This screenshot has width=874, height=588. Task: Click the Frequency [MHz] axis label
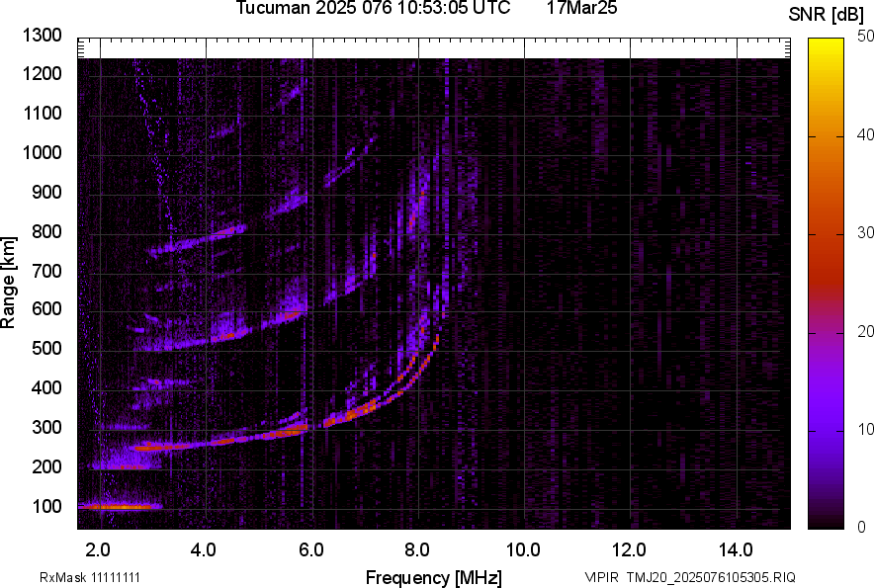433,577
